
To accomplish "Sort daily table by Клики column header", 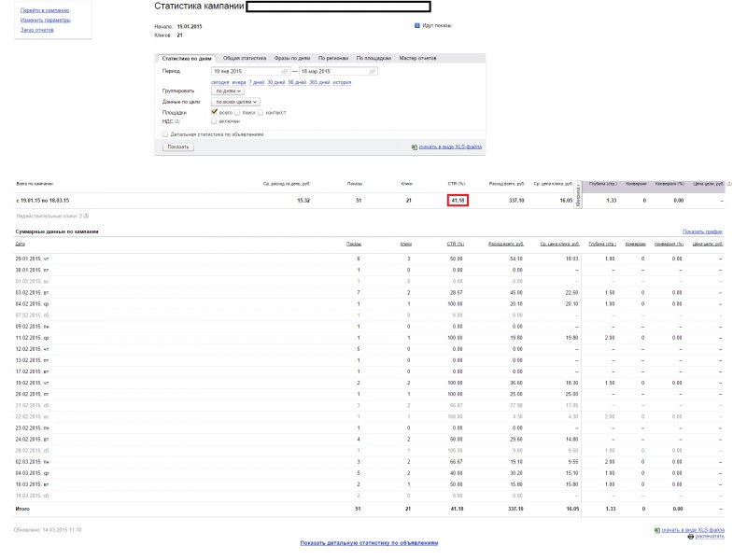I will coord(406,245).
